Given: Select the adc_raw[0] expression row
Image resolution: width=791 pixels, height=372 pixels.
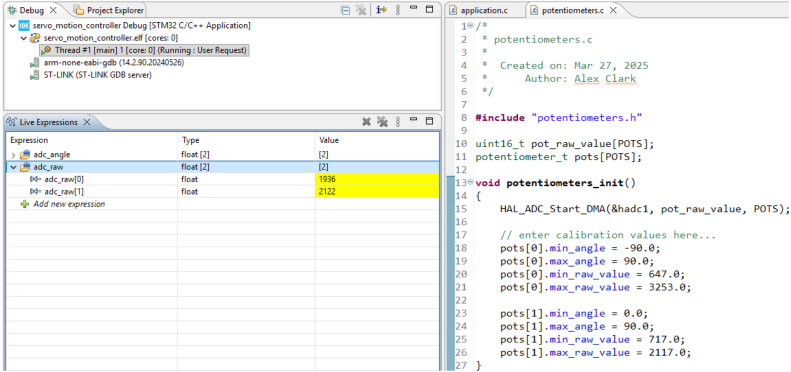Looking at the screenshot, I should (x=222, y=179).
